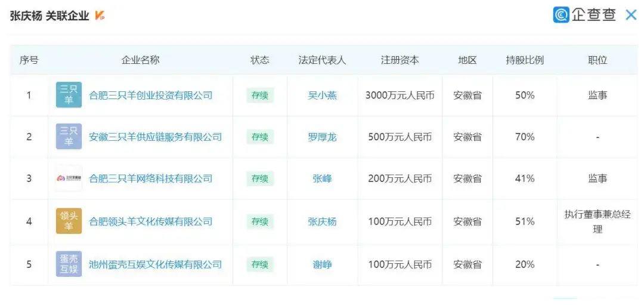Image resolution: width=644 pixels, height=305 pixels.
Task: Click the 存续 tag for 池州蛋壳互娱文化传媒有限公司
Action: click(x=260, y=264)
